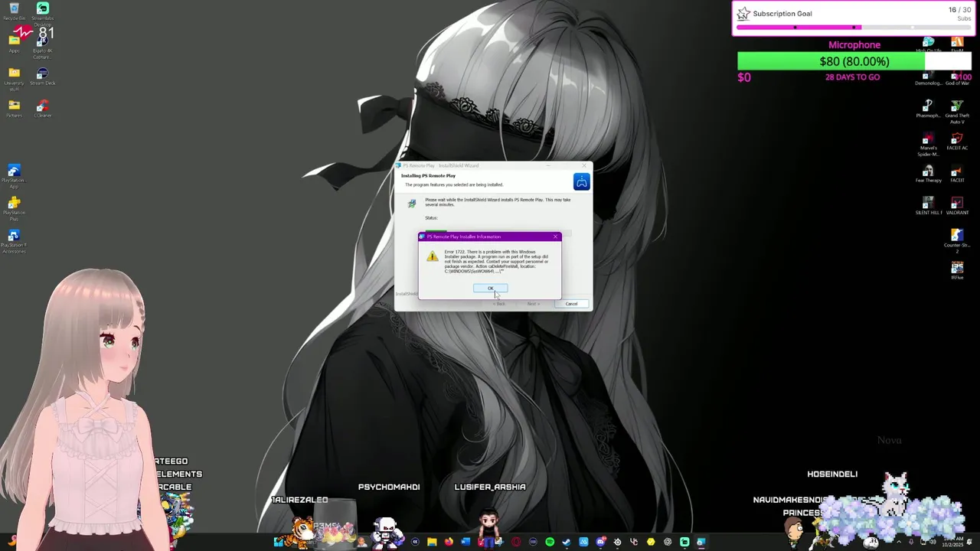The image size is (980, 551).
Task: Open Firefox from the taskbar
Action: click(449, 542)
